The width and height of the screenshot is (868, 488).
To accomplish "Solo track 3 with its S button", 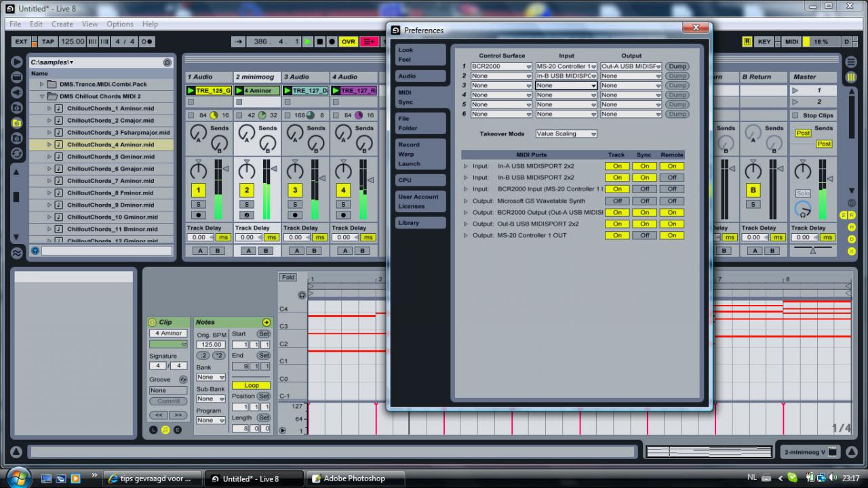I will (295, 204).
